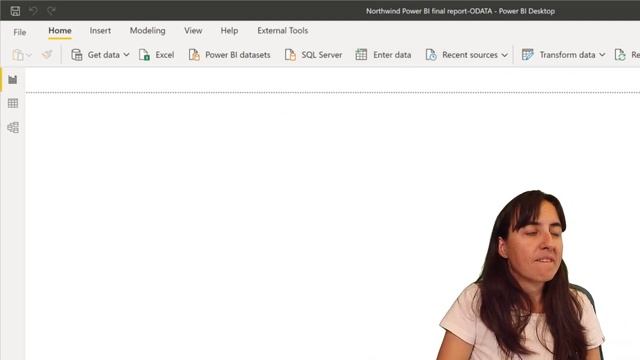
Task: Click the Excel workbook icon
Action: [x=144, y=55]
